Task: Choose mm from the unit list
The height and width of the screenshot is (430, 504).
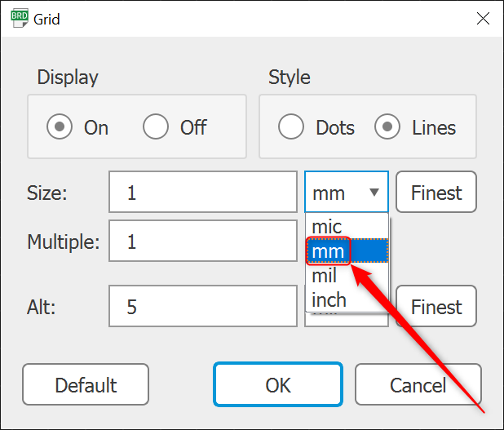Action: [x=329, y=251]
